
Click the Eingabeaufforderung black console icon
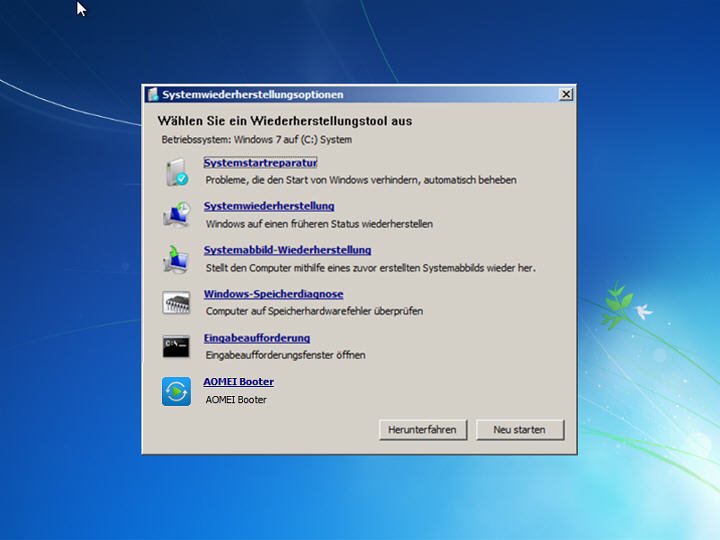[x=176, y=347]
